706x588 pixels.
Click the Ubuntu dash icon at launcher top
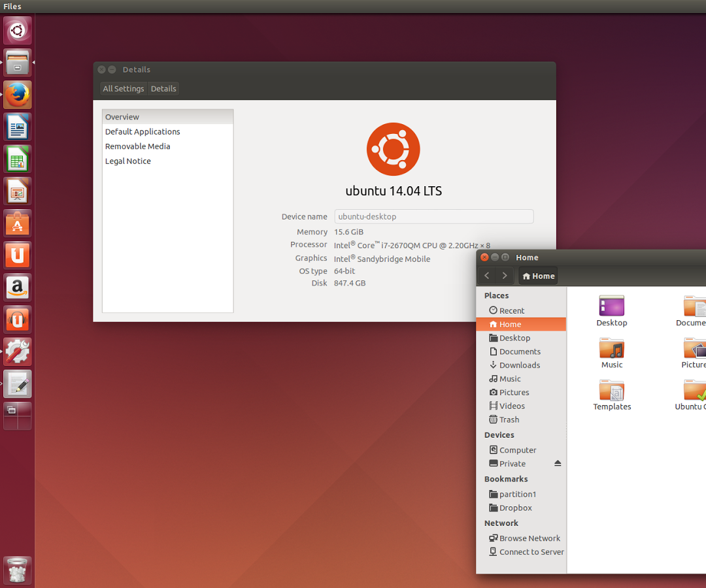point(17,30)
